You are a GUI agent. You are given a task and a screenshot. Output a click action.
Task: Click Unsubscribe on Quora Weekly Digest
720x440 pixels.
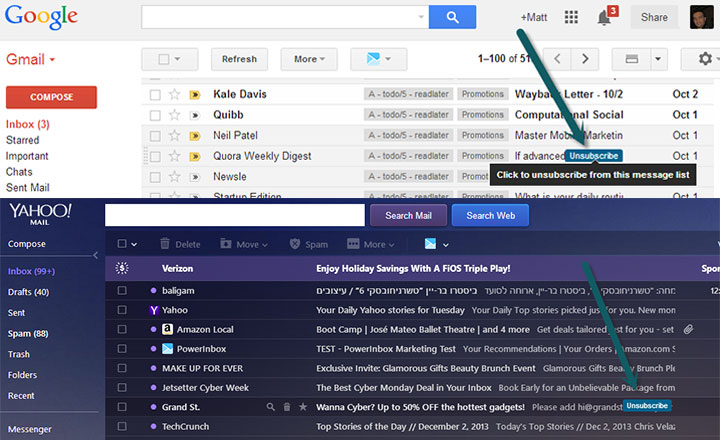(593, 156)
